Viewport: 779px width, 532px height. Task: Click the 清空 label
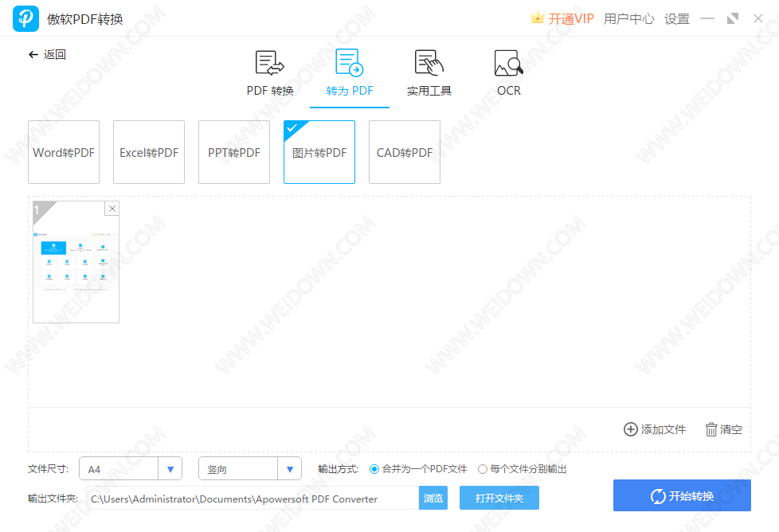[730, 429]
